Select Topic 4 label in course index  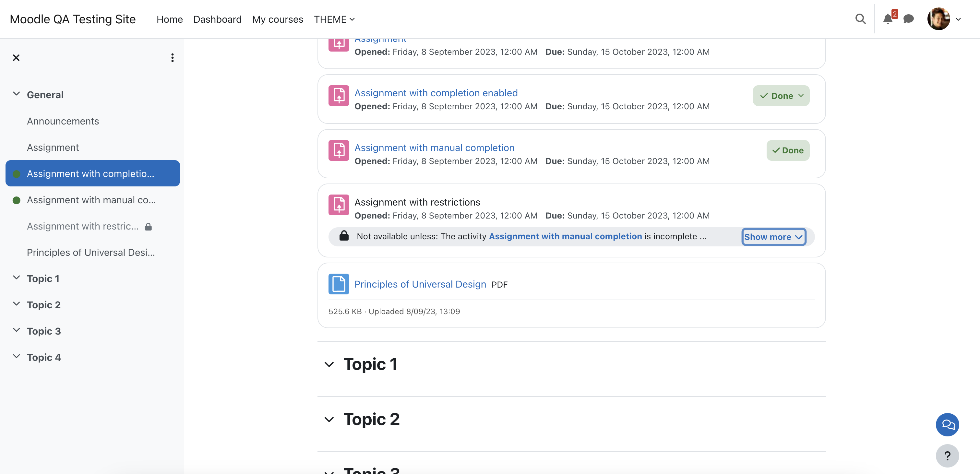tap(44, 357)
